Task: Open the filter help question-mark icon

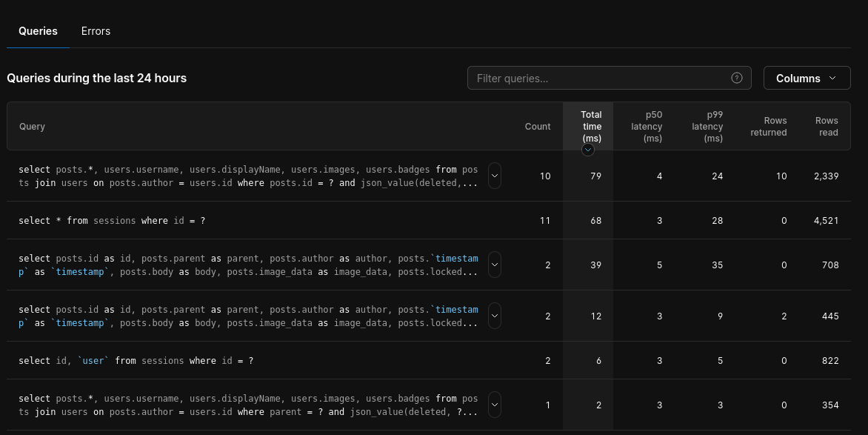Action: [x=736, y=78]
